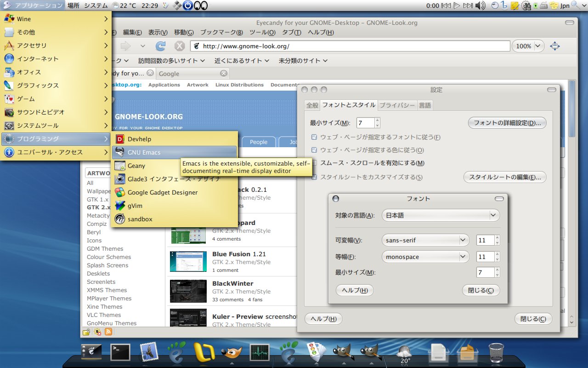Click the URL address field
This screenshot has height=368, width=588.
(x=351, y=46)
